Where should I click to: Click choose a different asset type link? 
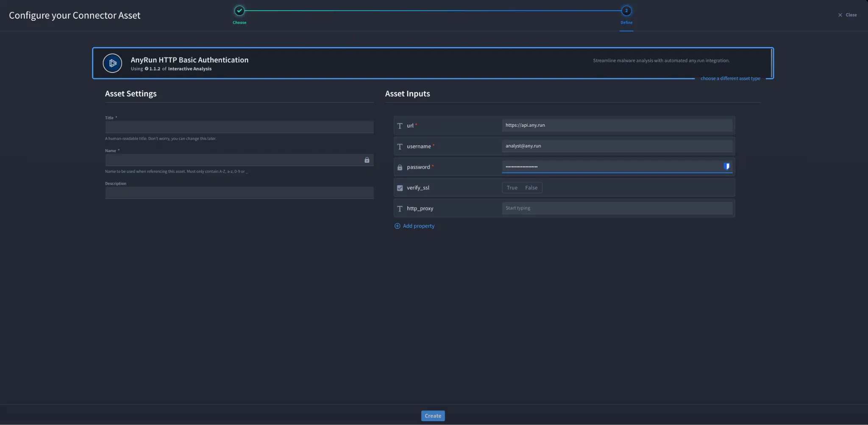[730, 78]
